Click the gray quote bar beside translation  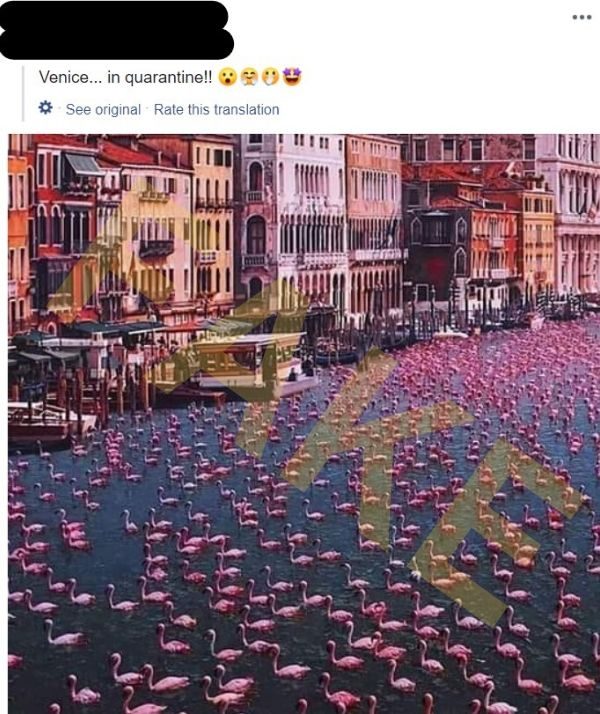point(23,93)
